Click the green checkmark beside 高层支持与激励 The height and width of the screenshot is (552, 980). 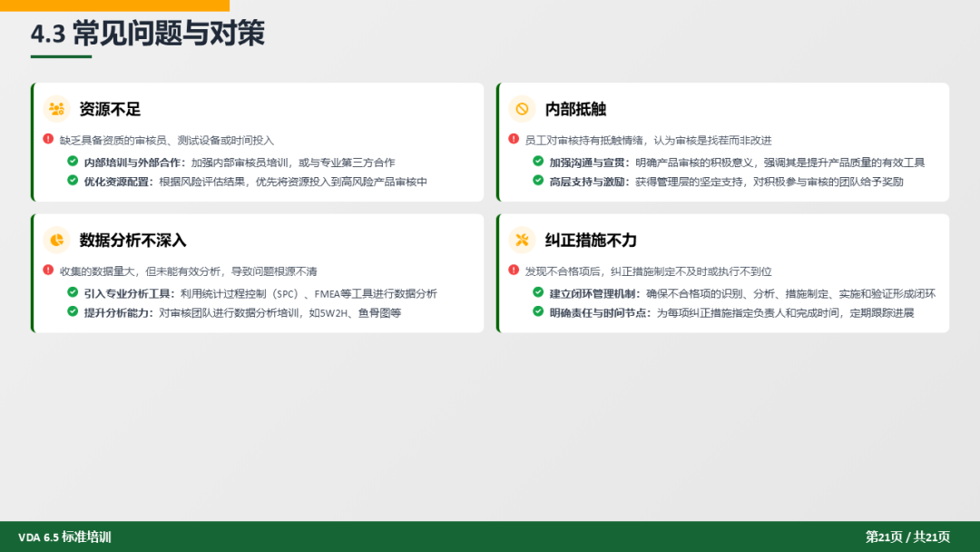point(538,180)
